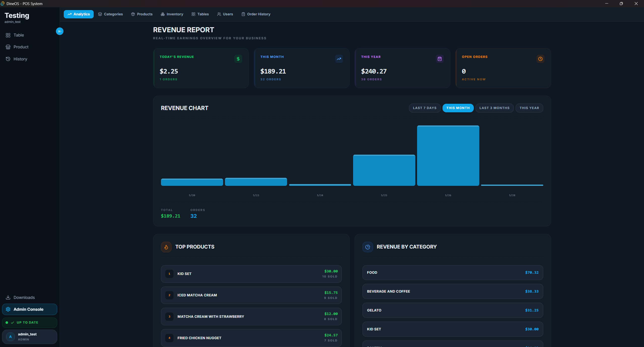Screen dimensions: 644x347
Task: Click the Up To Date status button
Action: [29, 323]
